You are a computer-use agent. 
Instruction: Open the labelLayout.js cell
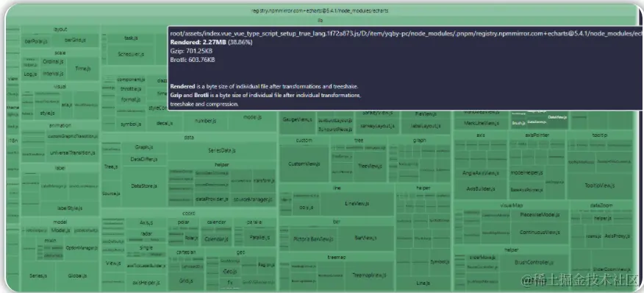(426, 127)
